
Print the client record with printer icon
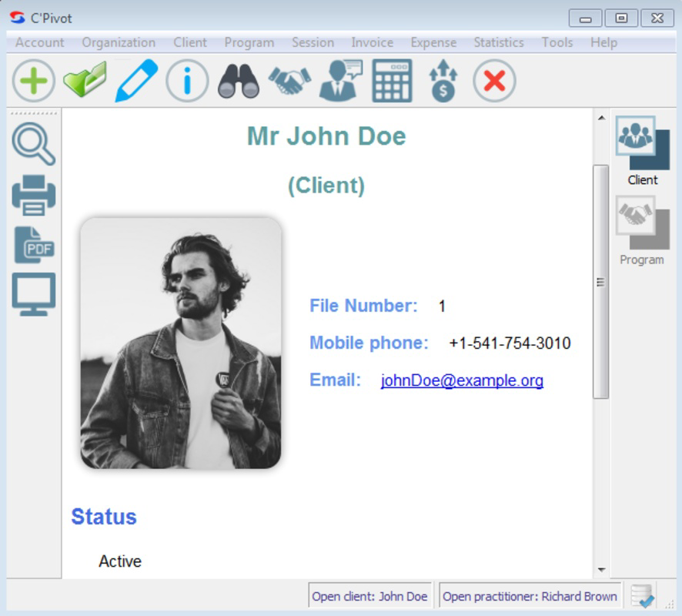(x=34, y=195)
